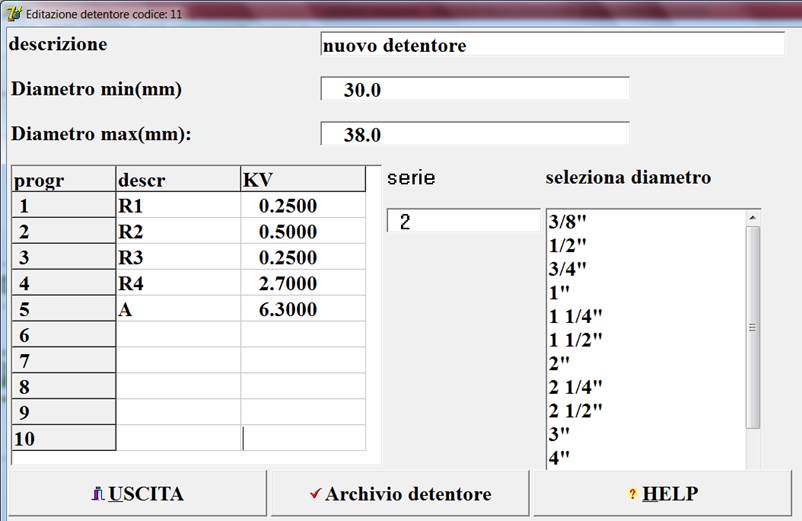Select row header 1 in the table

coord(64,205)
